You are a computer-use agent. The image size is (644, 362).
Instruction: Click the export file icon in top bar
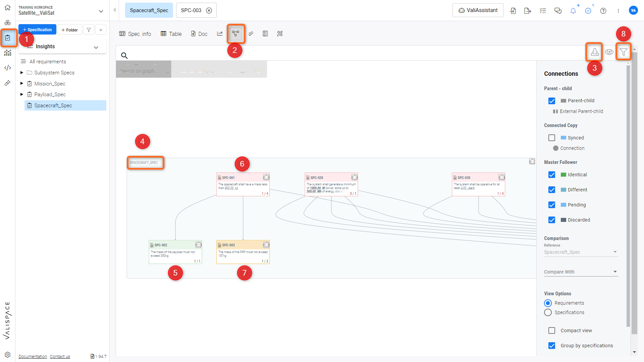click(x=528, y=11)
